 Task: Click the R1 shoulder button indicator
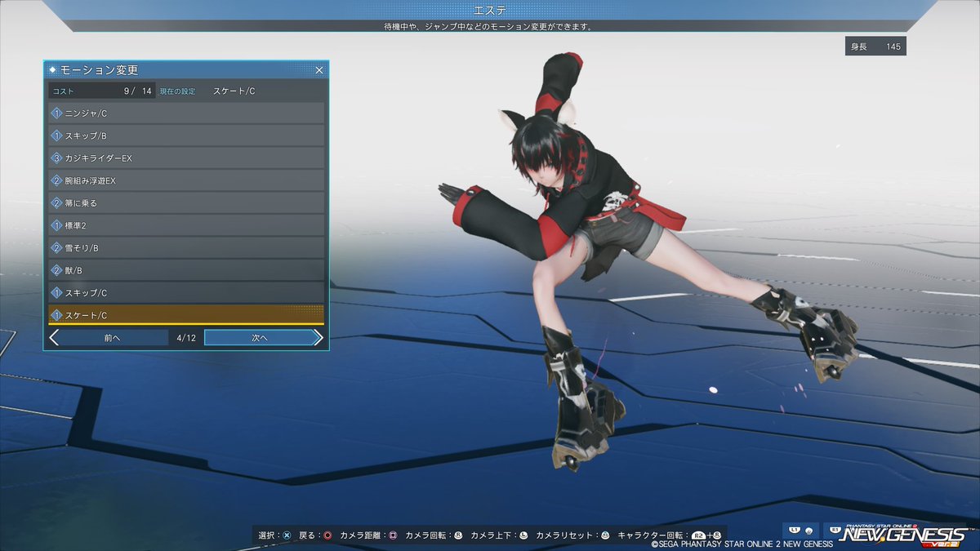tap(836, 530)
